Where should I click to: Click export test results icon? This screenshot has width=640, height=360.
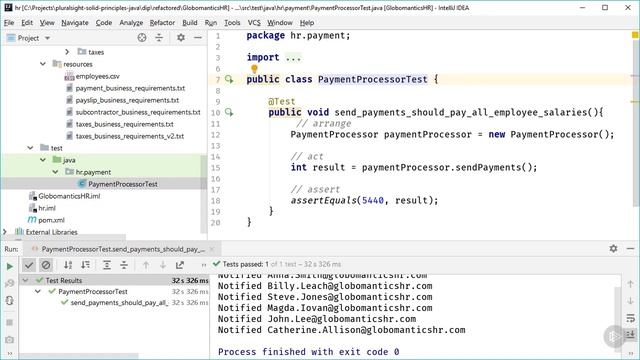(180, 265)
